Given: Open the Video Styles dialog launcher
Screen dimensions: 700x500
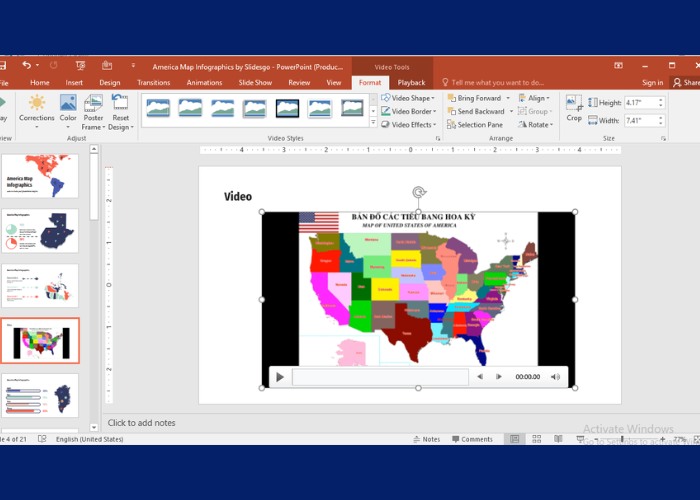Looking at the screenshot, I should [438, 139].
